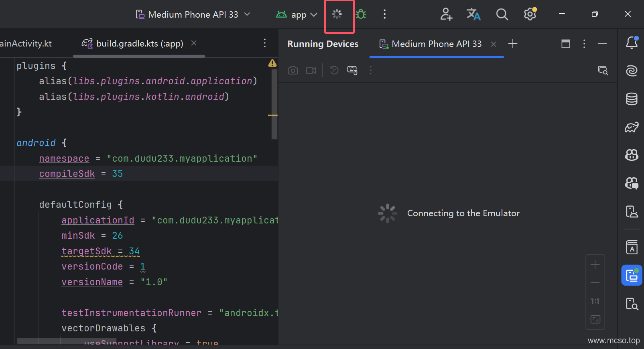Click the green Debug bug icon
This screenshot has height=349, width=644.
coord(361,14)
